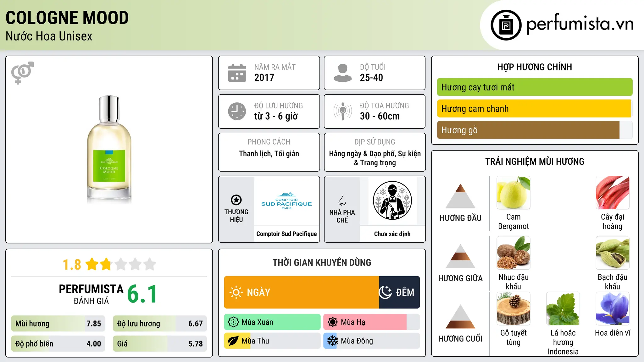Click the leaf icon for Mùa Thu
The height and width of the screenshot is (362, 644).
click(x=233, y=341)
